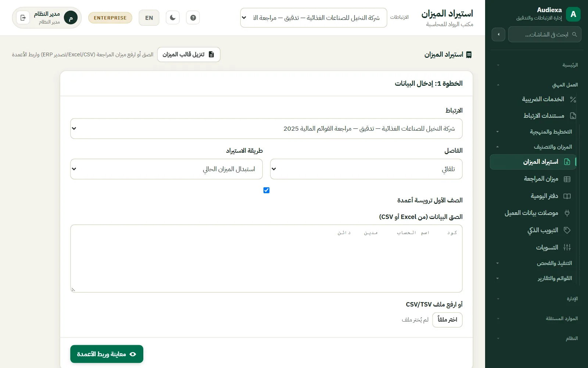Switch language with the EN button
588x368 pixels.
(x=149, y=18)
